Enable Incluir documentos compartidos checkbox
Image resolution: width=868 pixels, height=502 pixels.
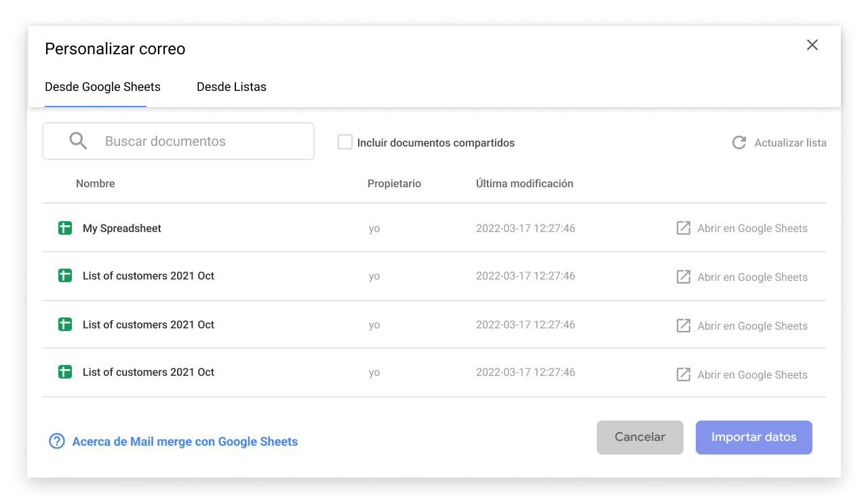coord(345,142)
